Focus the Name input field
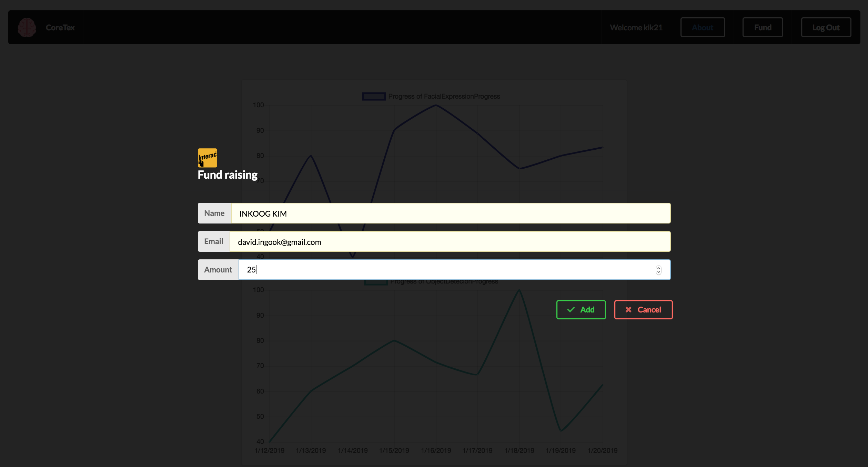The height and width of the screenshot is (467, 868). coord(448,213)
